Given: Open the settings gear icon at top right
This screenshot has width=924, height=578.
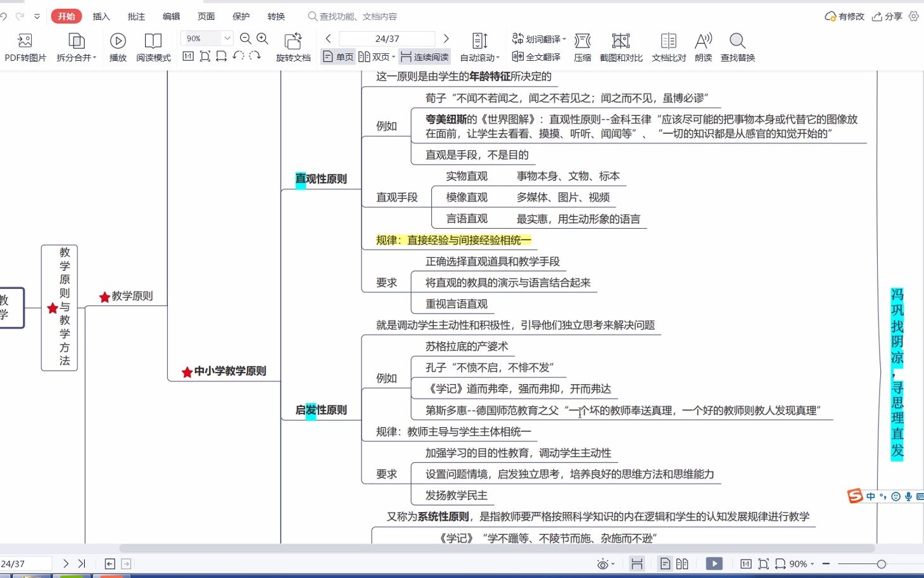Looking at the screenshot, I should tap(914, 16).
